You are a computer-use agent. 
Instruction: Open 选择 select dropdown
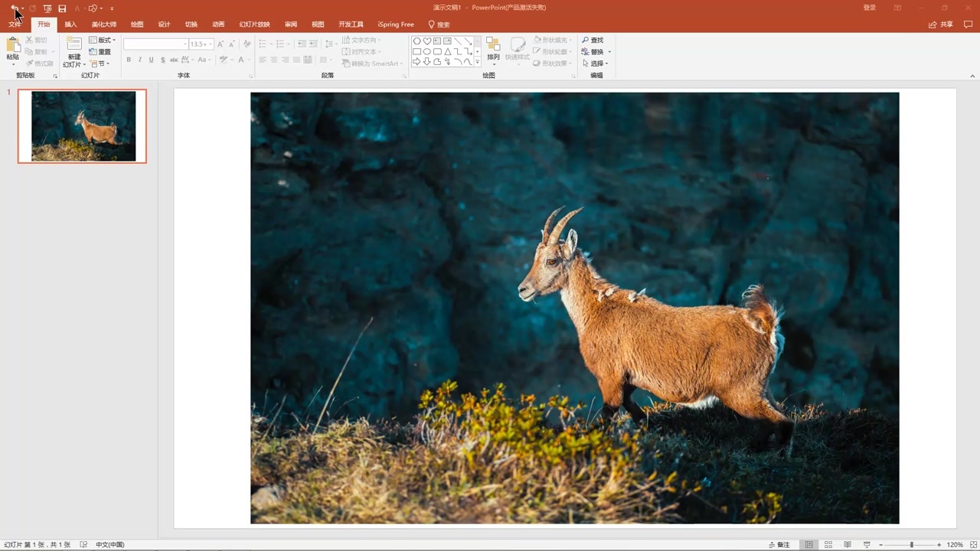[596, 64]
